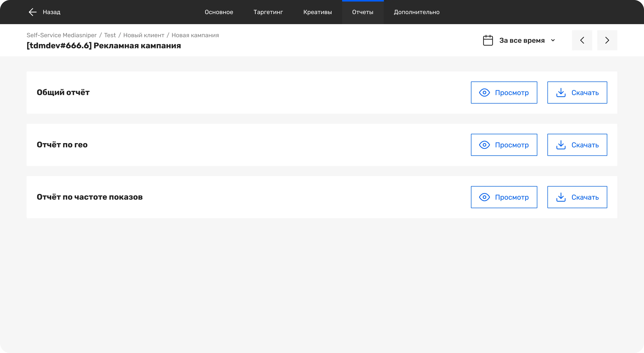
Task: Switch to the Основное tab
Action: [x=219, y=12]
